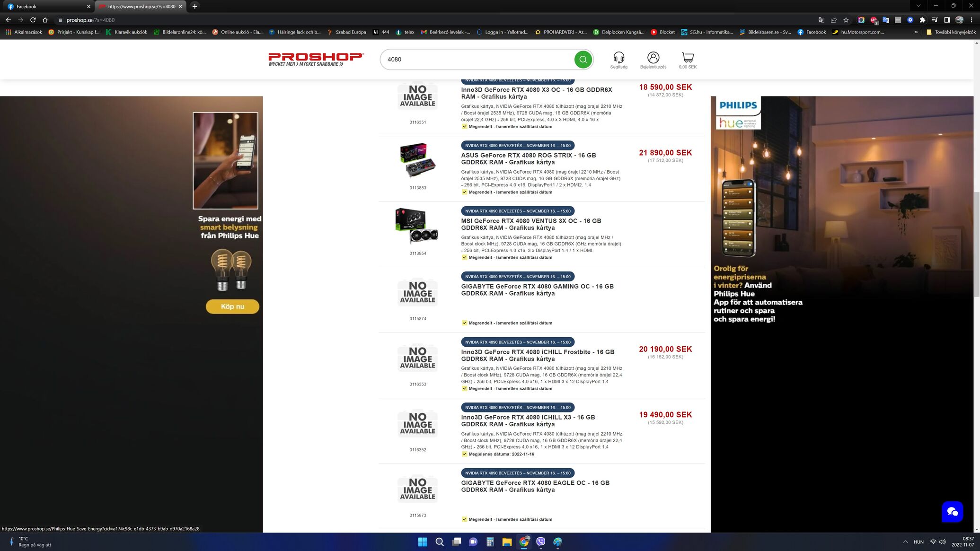The width and height of the screenshot is (980, 551).
Task: Click the MSI VENTUS 3X availability checkmark
Action: (464, 258)
